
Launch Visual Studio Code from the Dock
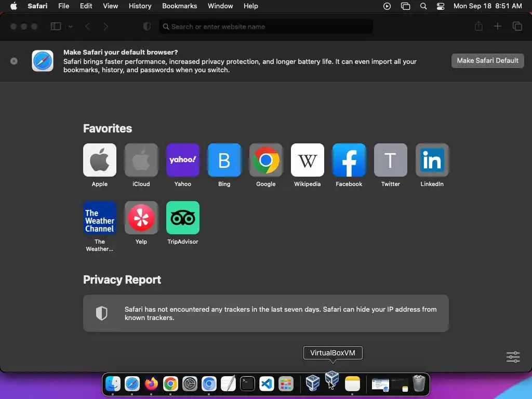(x=267, y=384)
